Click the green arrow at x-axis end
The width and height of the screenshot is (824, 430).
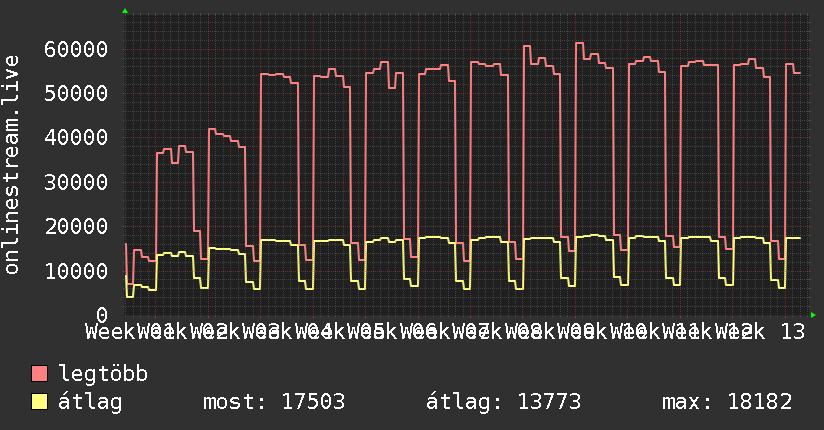[813, 315]
